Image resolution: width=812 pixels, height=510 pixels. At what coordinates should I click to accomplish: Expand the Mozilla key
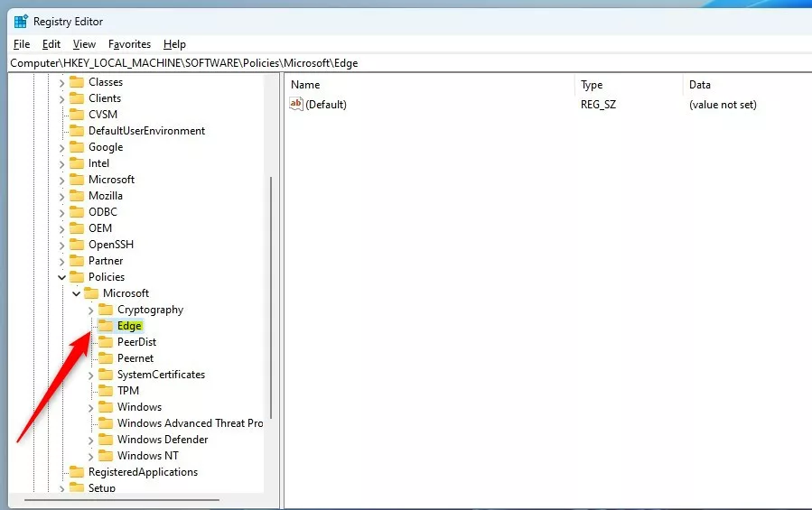61,196
